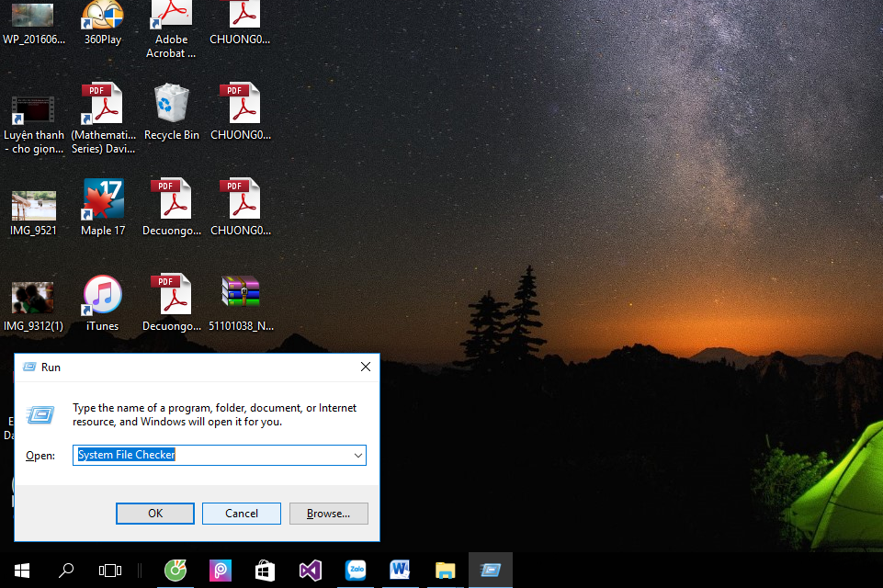Select the IMG_9521 image thumbnail

34,206
